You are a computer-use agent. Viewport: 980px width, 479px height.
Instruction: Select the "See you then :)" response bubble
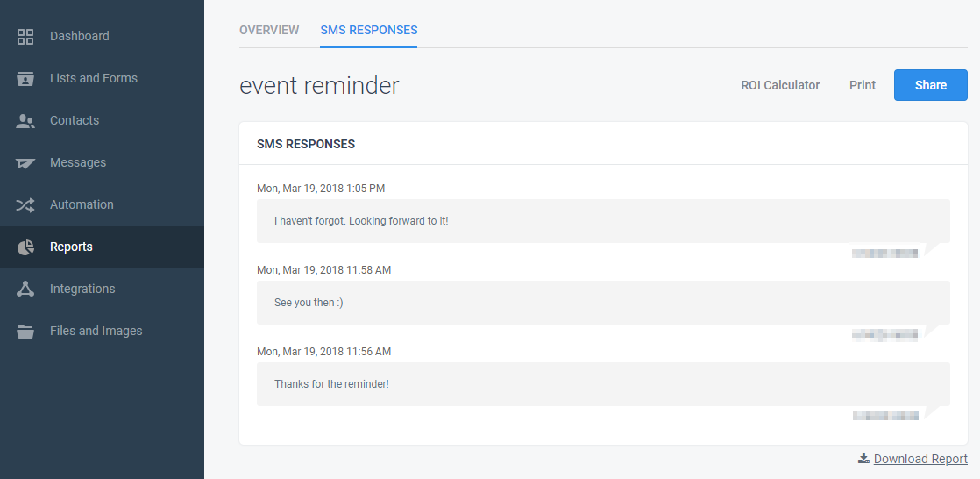(x=603, y=303)
